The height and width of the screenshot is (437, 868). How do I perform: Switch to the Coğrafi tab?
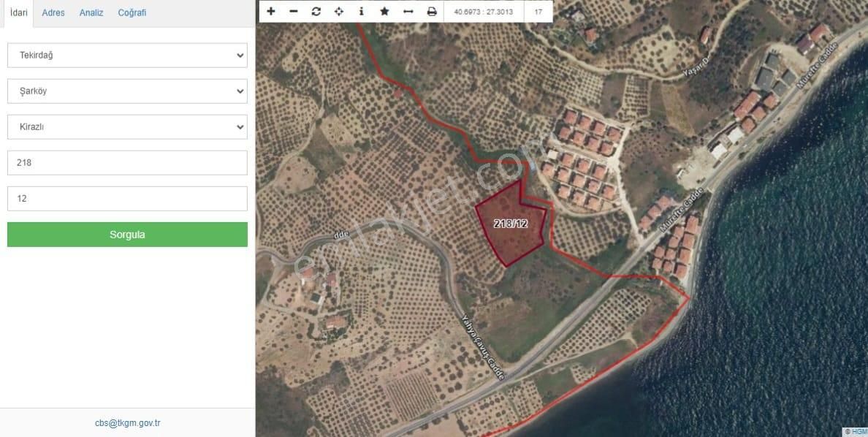coord(132,12)
